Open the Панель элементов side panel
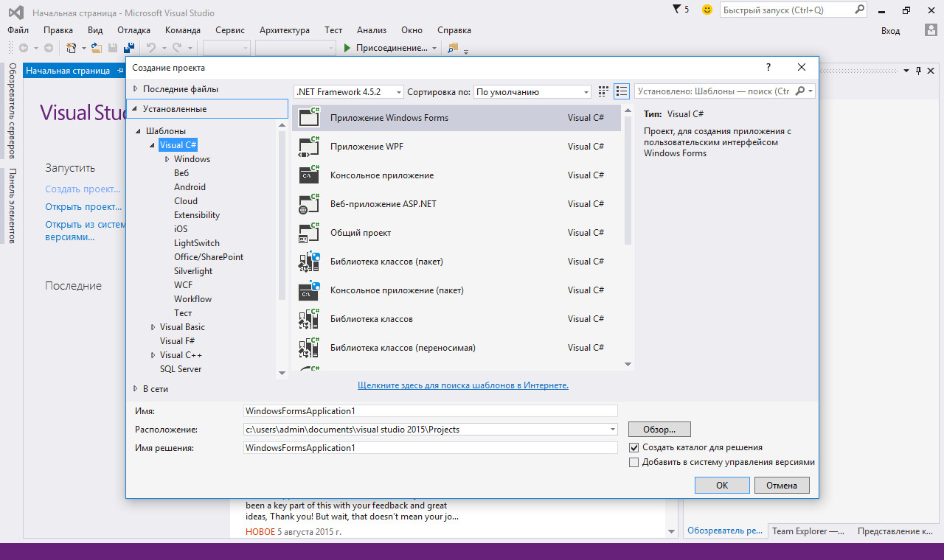Viewport: 944px width, 560px height. 12,206
